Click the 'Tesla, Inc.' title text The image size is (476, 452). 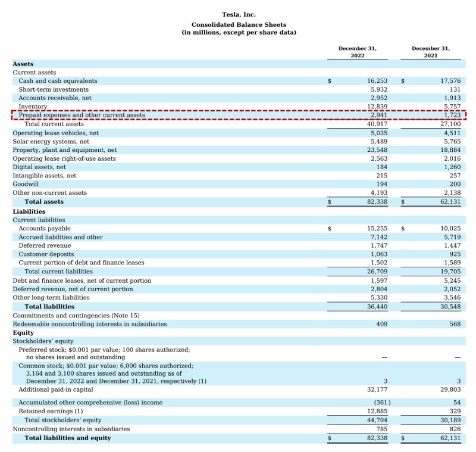pos(239,14)
